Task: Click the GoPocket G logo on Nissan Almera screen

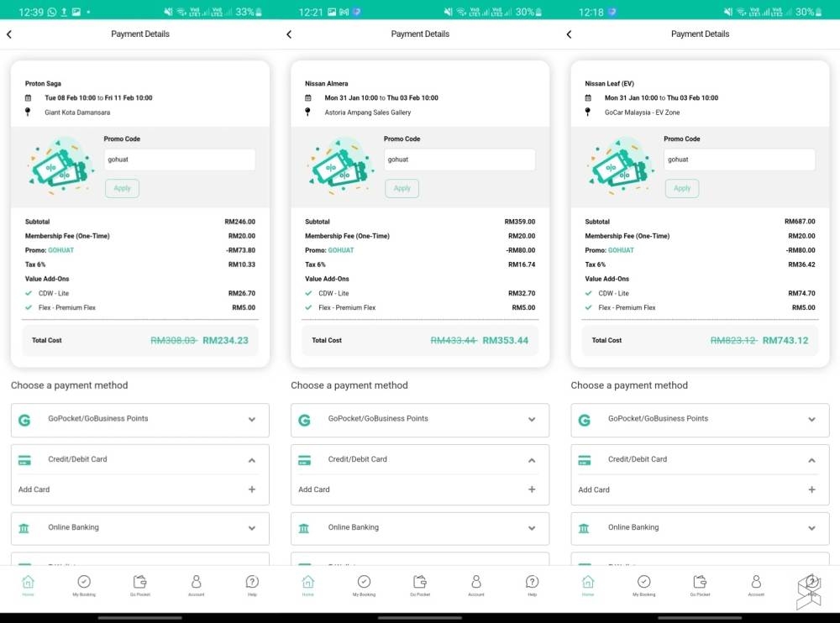Action: (x=304, y=421)
